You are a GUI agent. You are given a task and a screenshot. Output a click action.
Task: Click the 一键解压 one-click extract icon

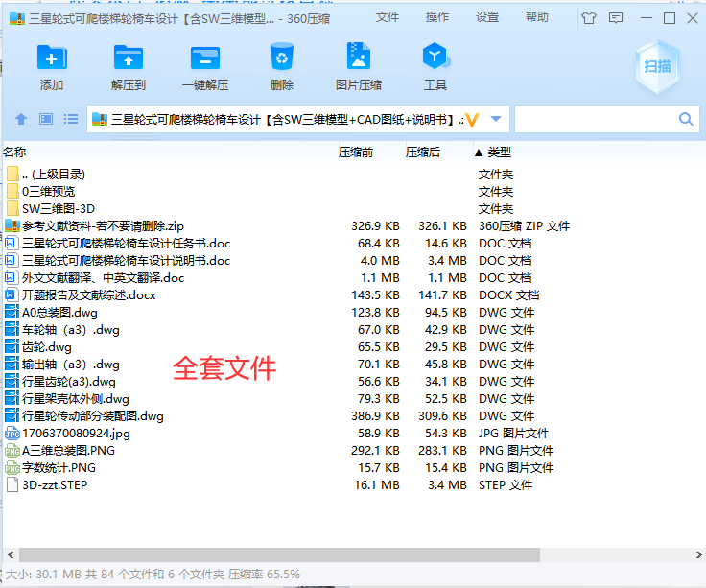pyautogui.click(x=205, y=58)
